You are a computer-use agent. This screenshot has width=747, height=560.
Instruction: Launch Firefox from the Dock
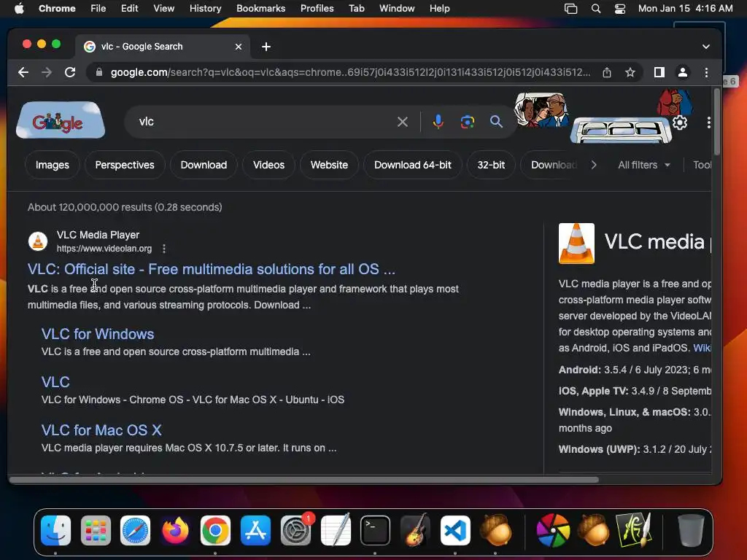point(175,530)
